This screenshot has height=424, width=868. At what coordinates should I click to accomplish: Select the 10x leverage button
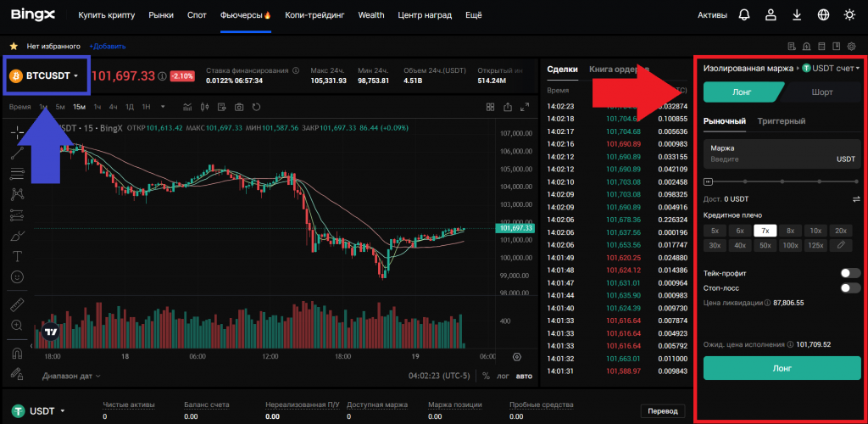(815, 231)
